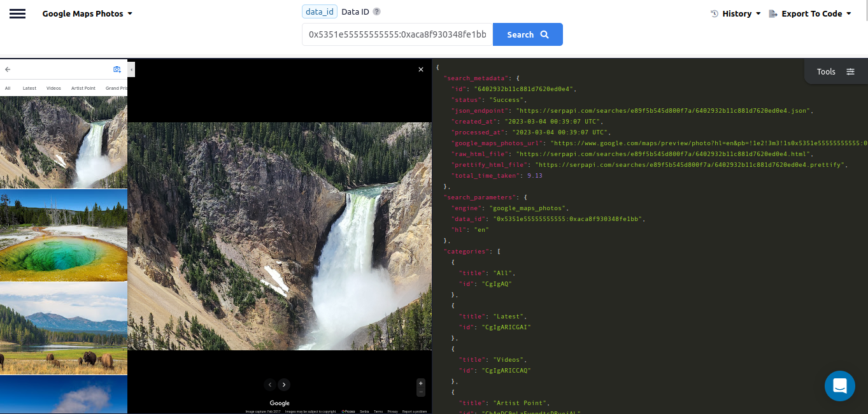Click the Serbia region link
This screenshot has width=868, height=414.
coord(364,411)
